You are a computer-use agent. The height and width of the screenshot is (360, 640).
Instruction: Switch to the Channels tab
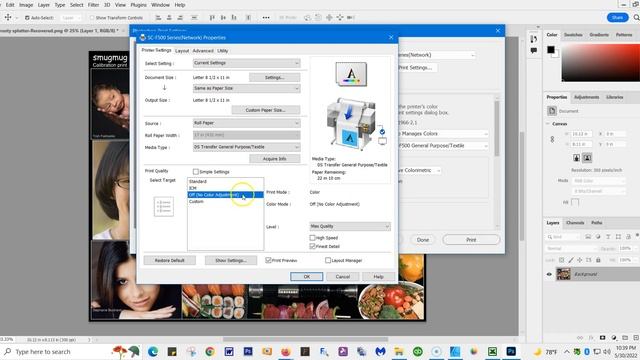click(x=575, y=223)
